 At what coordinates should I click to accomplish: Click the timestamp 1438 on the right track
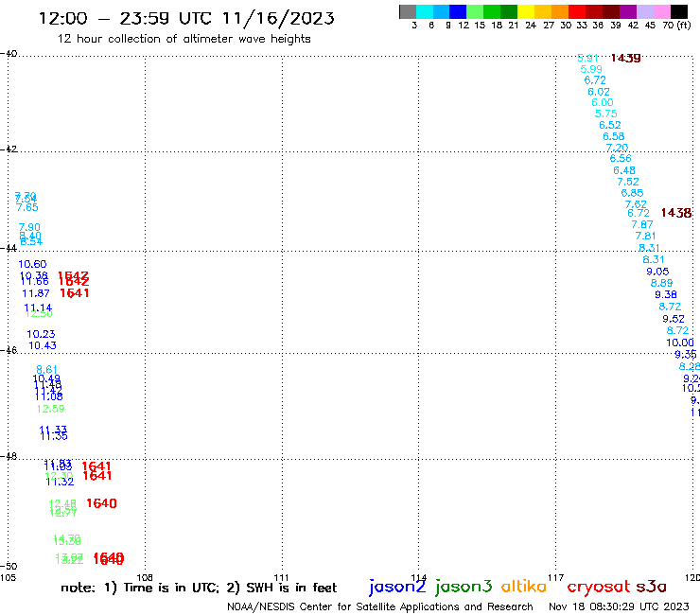[676, 213]
